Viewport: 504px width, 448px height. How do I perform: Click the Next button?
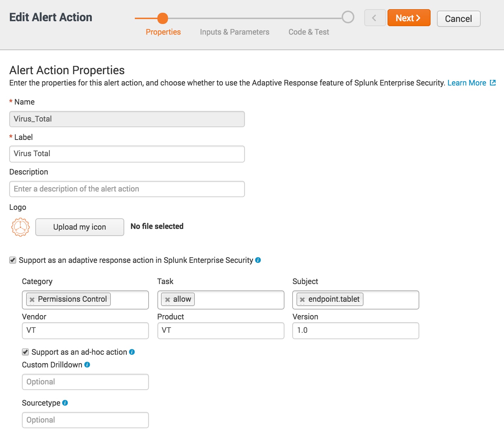coord(409,18)
